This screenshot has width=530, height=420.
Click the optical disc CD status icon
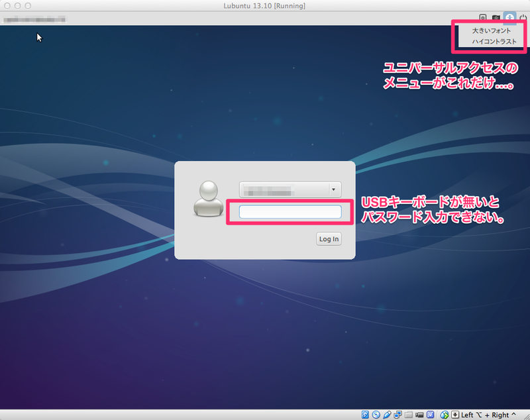click(376, 415)
